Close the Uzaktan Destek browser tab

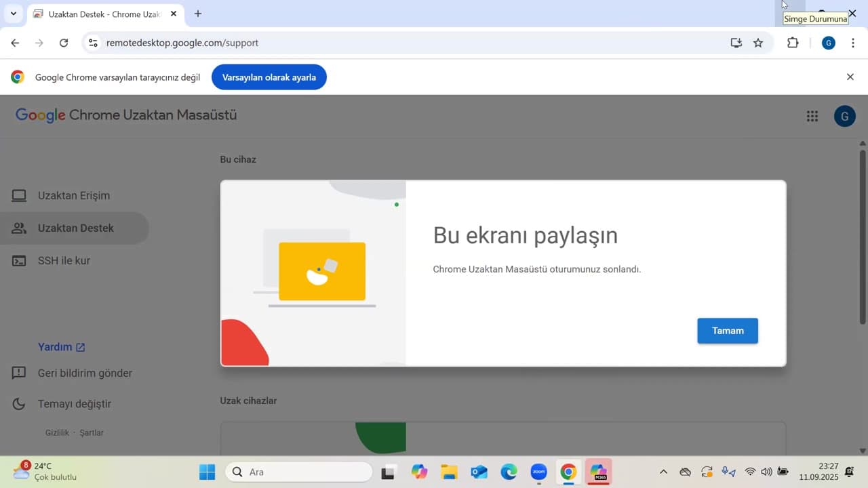tap(174, 14)
